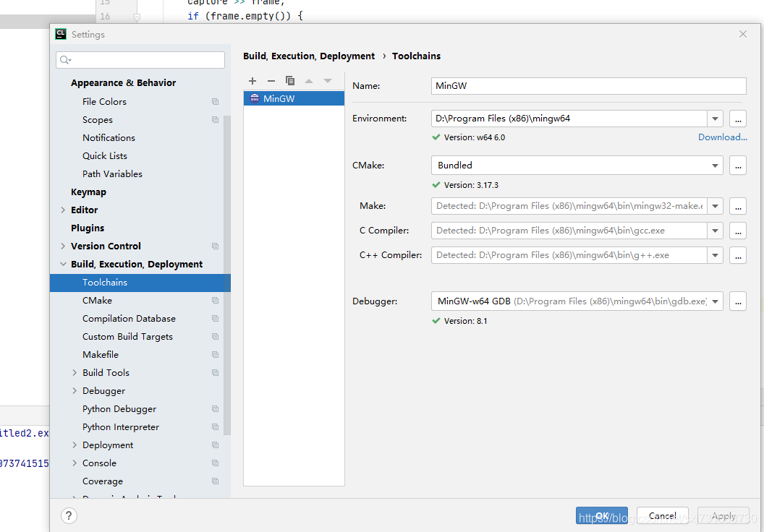
Task: Collapse Build, Execution, Deployment node
Action: click(x=63, y=265)
